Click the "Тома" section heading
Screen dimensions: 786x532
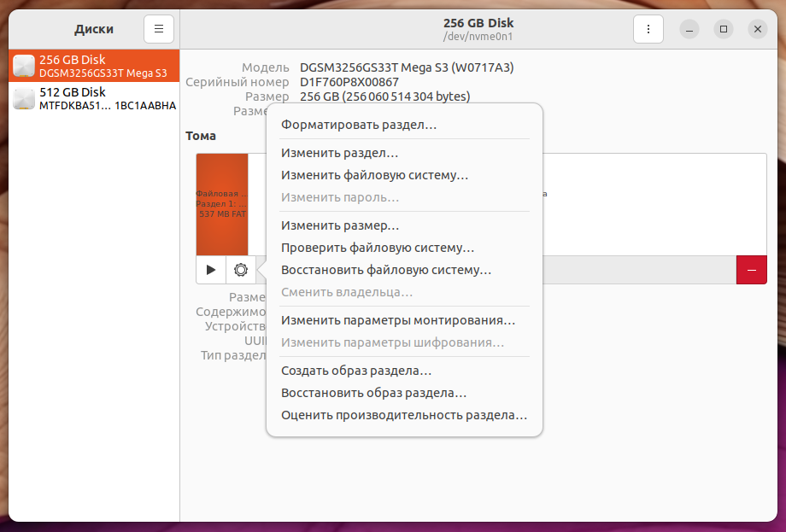[x=201, y=136]
